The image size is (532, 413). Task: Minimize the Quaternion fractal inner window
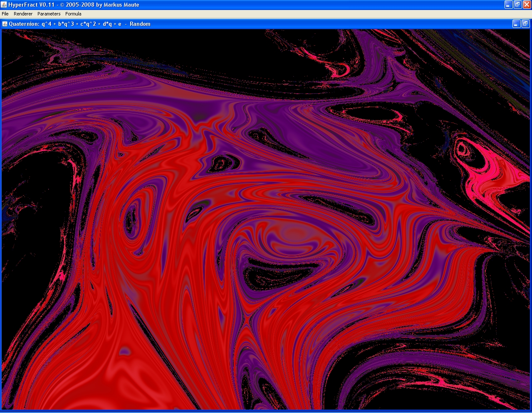click(x=516, y=24)
